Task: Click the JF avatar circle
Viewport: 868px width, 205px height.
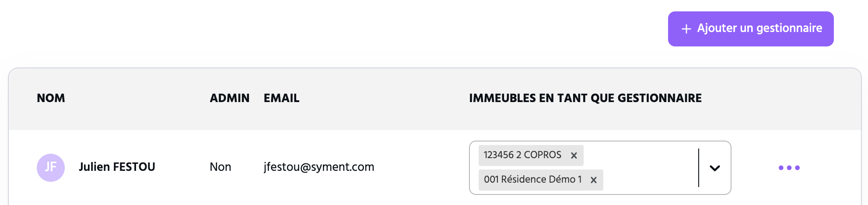Action: point(51,168)
